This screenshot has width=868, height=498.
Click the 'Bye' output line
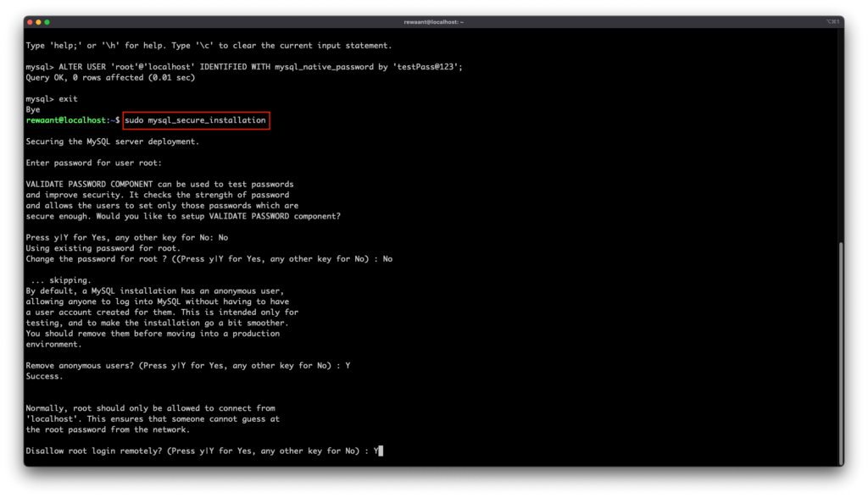click(33, 109)
